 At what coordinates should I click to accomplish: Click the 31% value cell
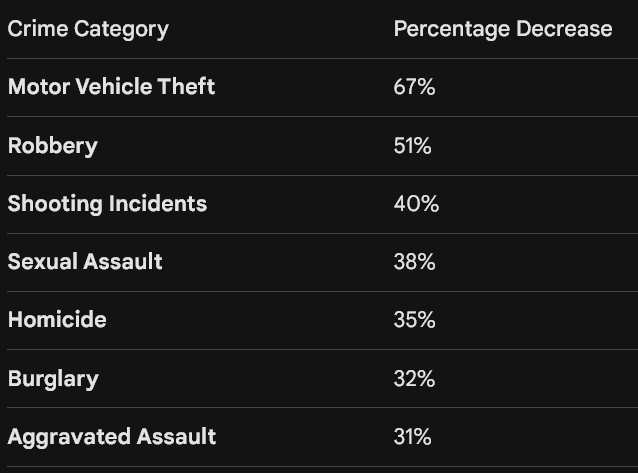(412, 437)
